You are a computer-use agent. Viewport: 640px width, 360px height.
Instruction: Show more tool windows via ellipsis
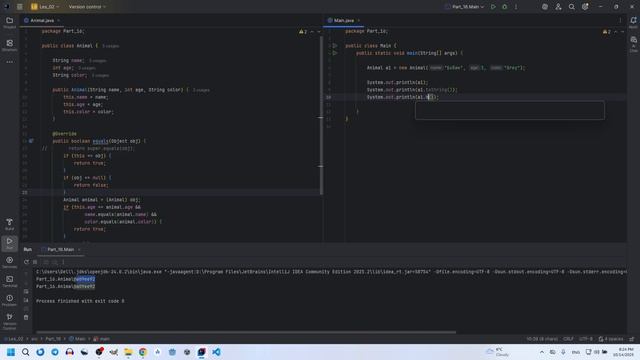pyautogui.click(x=9, y=62)
